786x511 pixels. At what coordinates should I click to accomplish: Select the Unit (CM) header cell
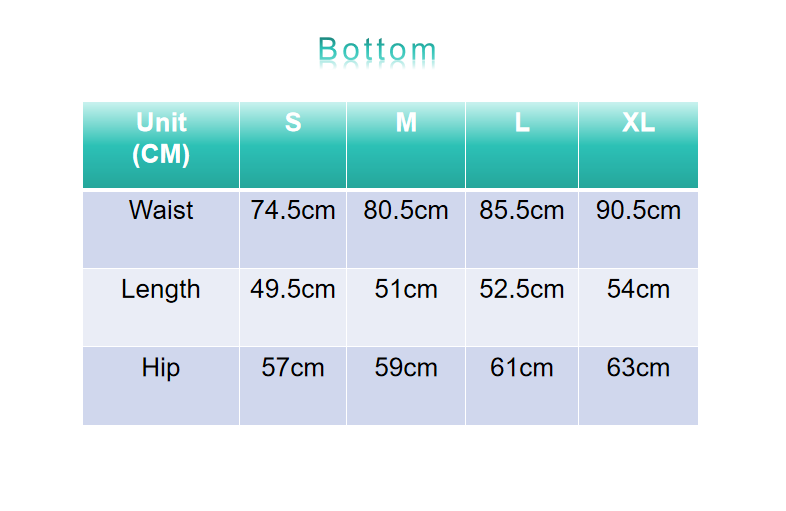pos(161,138)
